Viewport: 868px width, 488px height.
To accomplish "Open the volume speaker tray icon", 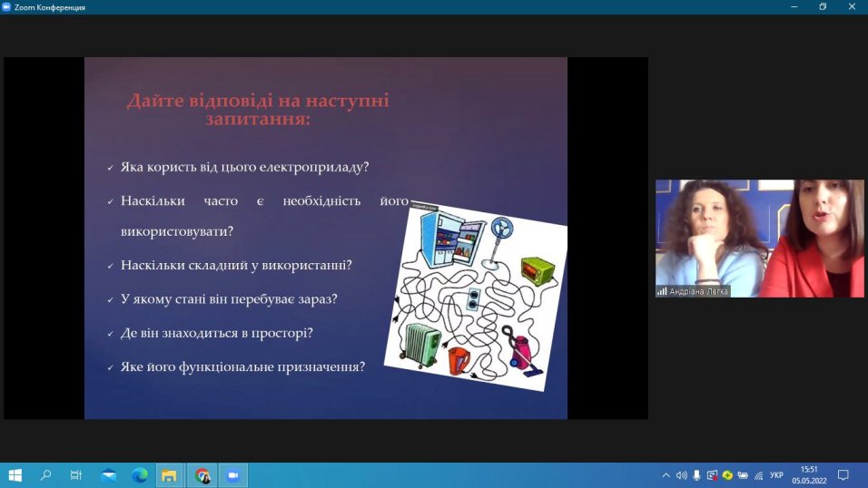I will click(681, 475).
